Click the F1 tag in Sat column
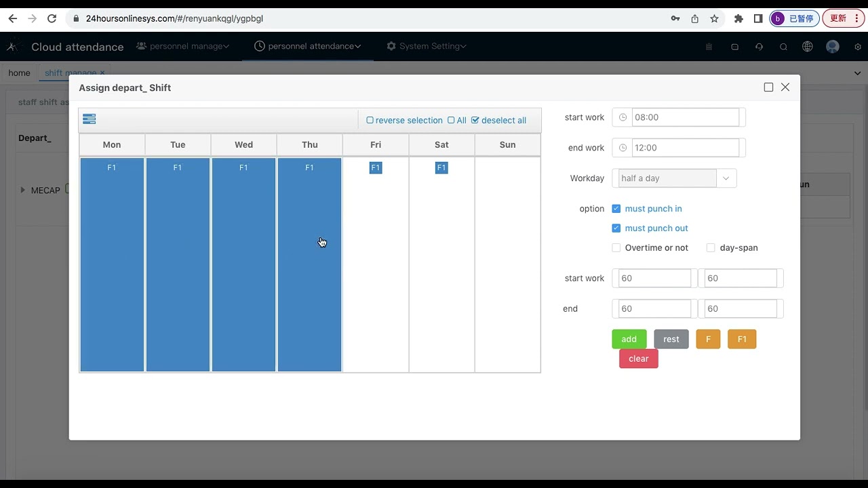Viewport: 868px width, 488px height. click(441, 167)
